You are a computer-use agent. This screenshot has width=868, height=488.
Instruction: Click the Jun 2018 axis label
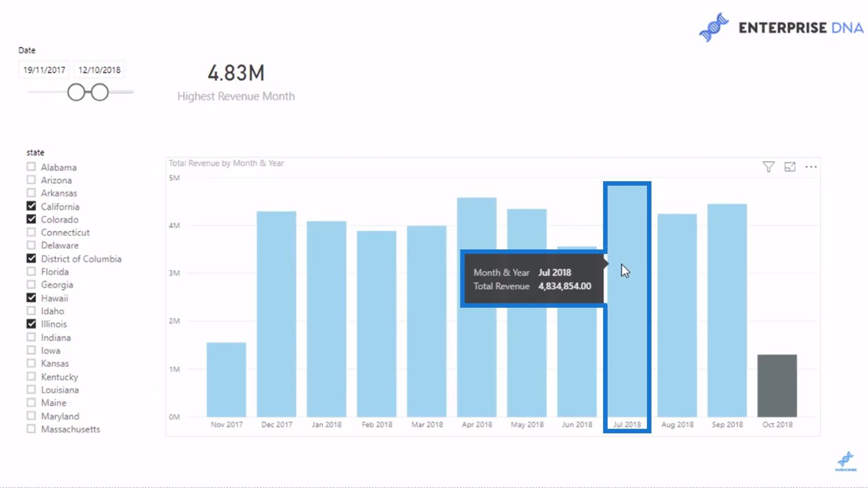pos(577,424)
